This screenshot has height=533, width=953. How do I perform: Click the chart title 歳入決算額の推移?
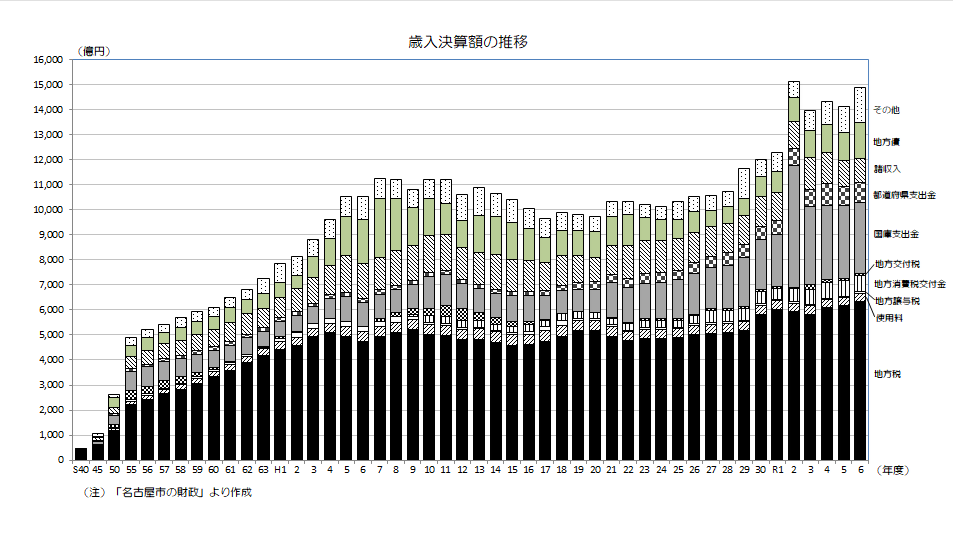tap(468, 41)
